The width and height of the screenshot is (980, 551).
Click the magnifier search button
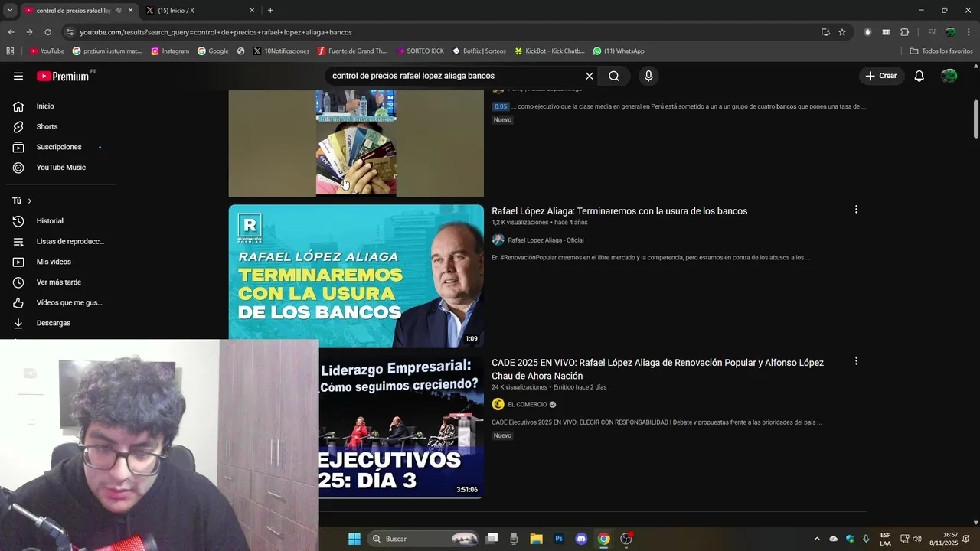(614, 76)
